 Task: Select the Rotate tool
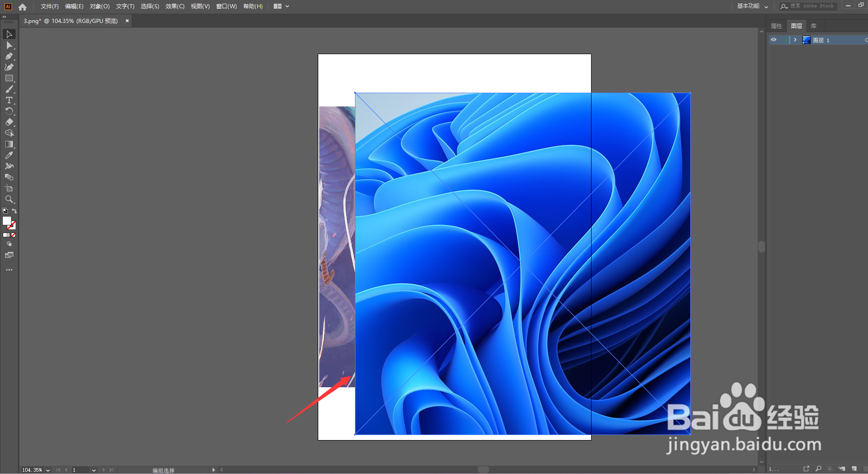[9, 112]
